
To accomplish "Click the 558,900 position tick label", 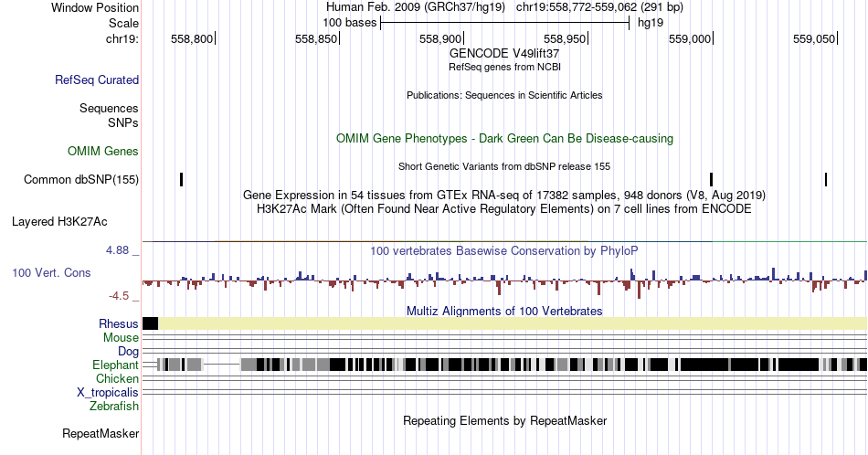I will [x=440, y=38].
